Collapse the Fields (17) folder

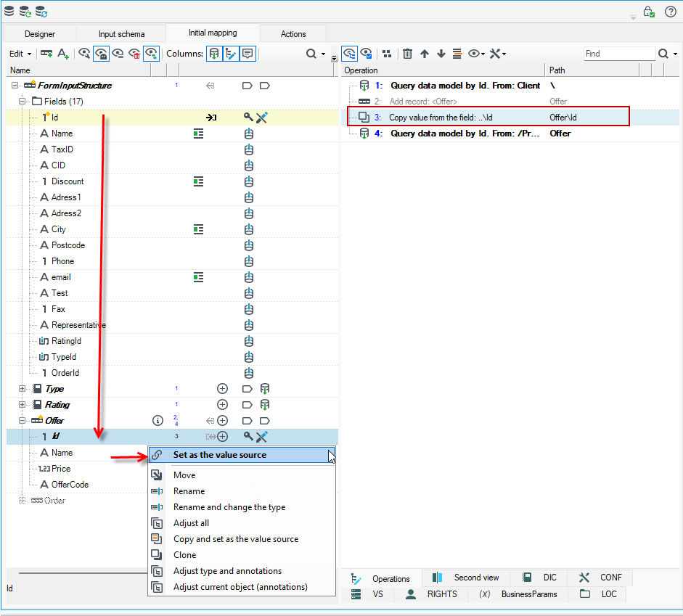point(22,102)
